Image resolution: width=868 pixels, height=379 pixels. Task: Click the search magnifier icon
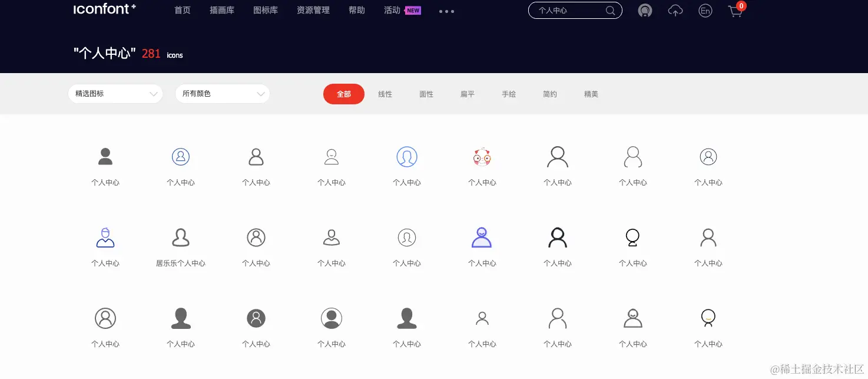point(610,10)
